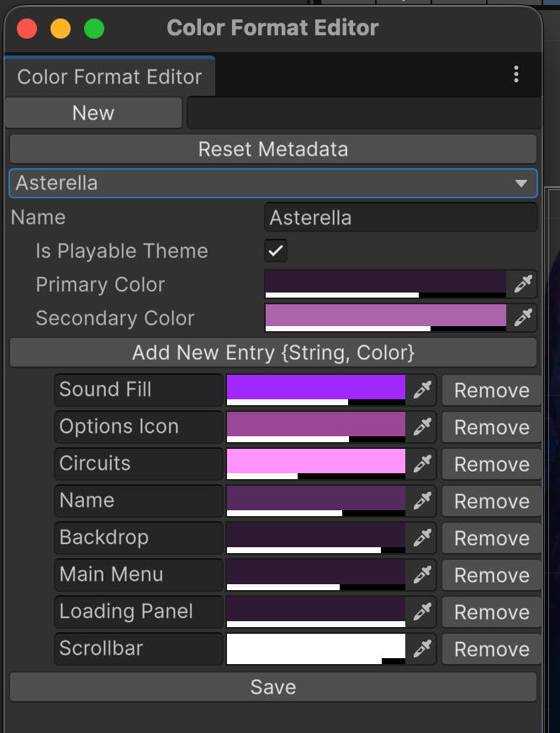Screen dimensions: 560x733
Task: Open the Secondary Color swatch
Action: pos(385,316)
